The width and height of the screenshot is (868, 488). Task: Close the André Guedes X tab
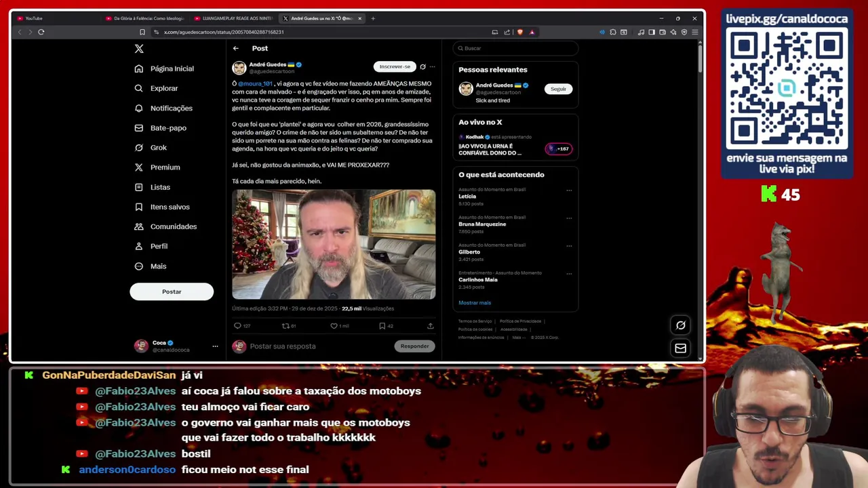pos(360,18)
